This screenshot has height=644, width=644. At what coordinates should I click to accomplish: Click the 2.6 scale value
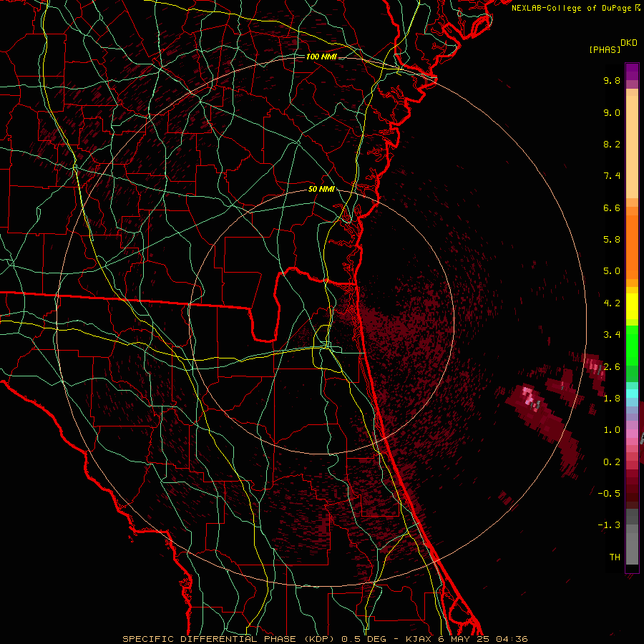pyautogui.click(x=612, y=366)
